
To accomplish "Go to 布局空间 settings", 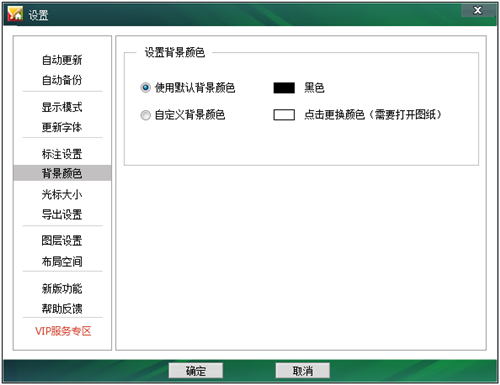I will pyautogui.click(x=62, y=262).
